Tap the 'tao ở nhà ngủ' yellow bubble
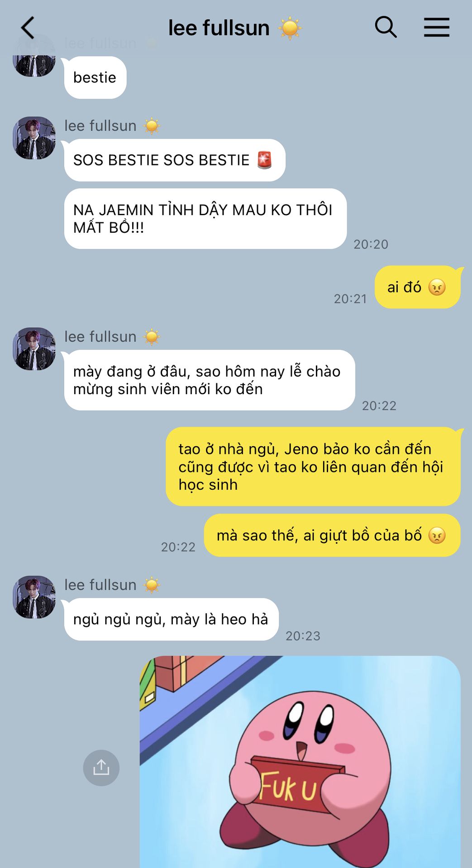This screenshot has width=472, height=868. 313,467
